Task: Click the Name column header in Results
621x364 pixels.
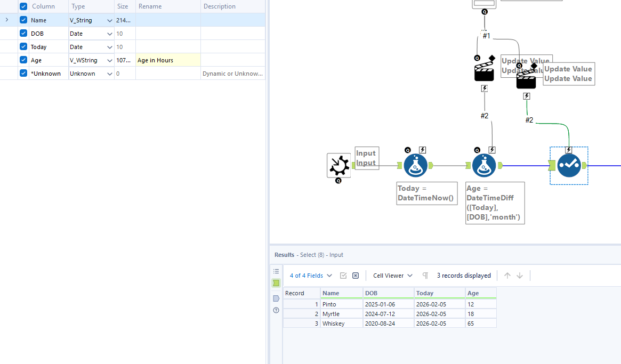Action: pos(341,293)
